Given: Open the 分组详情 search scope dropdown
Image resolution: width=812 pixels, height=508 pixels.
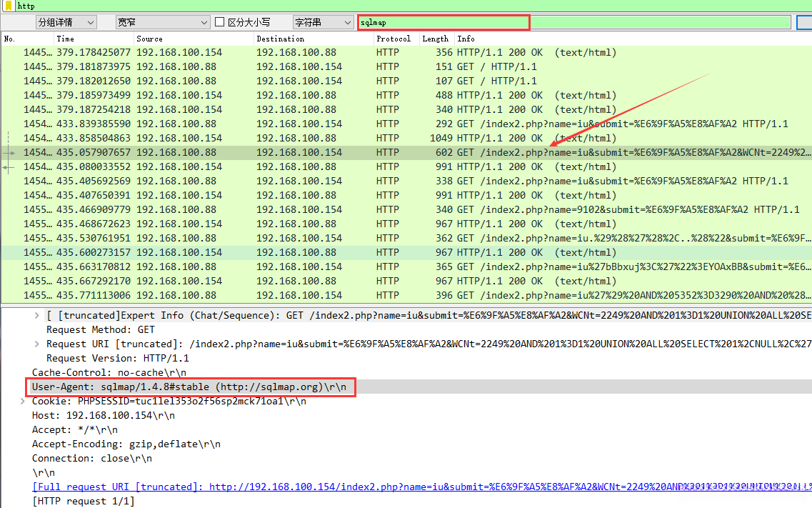Looking at the screenshot, I should click(66, 22).
